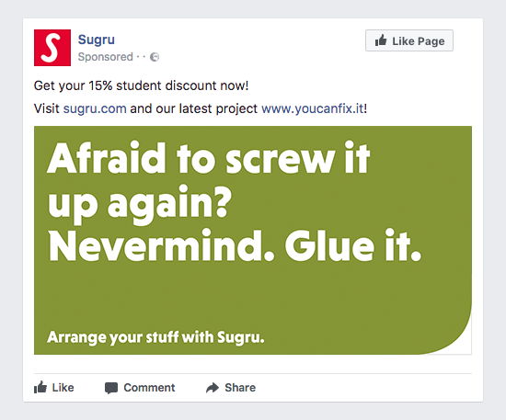Click the Sponsored label under Sugru
This screenshot has height=420, width=506.
[105, 57]
